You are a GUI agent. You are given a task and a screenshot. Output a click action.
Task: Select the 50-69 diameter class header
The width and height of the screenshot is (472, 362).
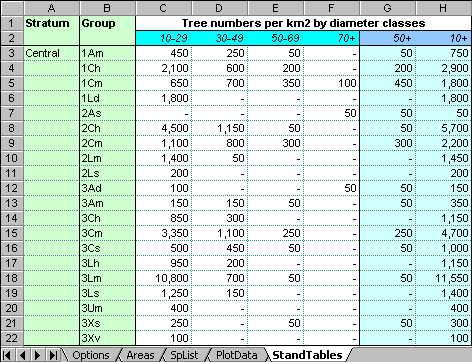(x=275, y=38)
